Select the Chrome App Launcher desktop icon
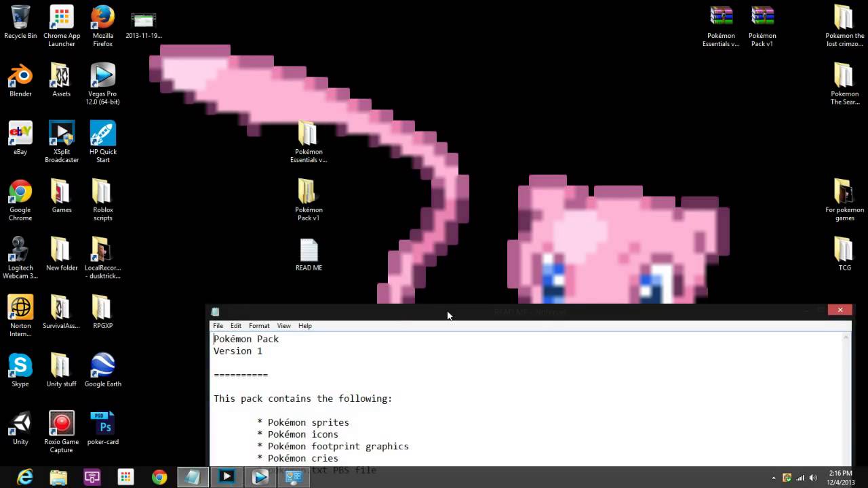This screenshot has width=868, height=488. click(x=62, y=26)
